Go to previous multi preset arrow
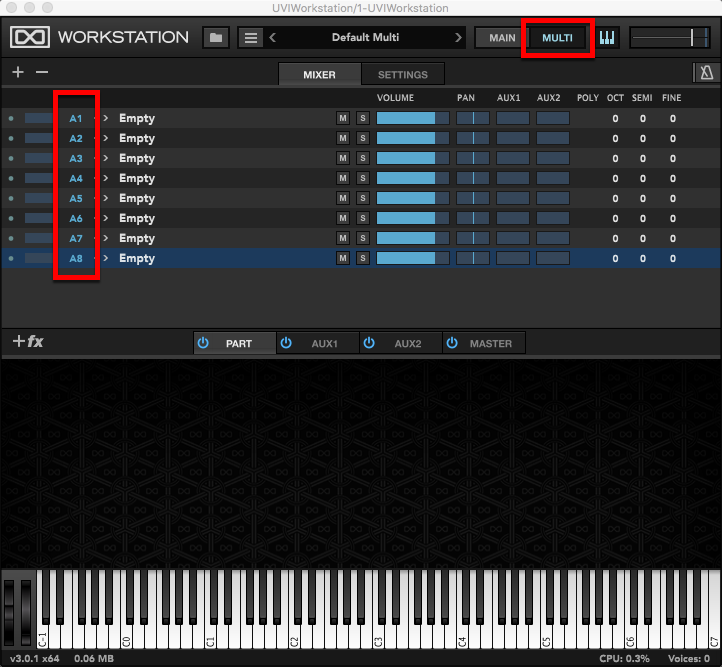The height and width of the screenshot is (667, 722). pyautogui.click(x=273, y=38)
